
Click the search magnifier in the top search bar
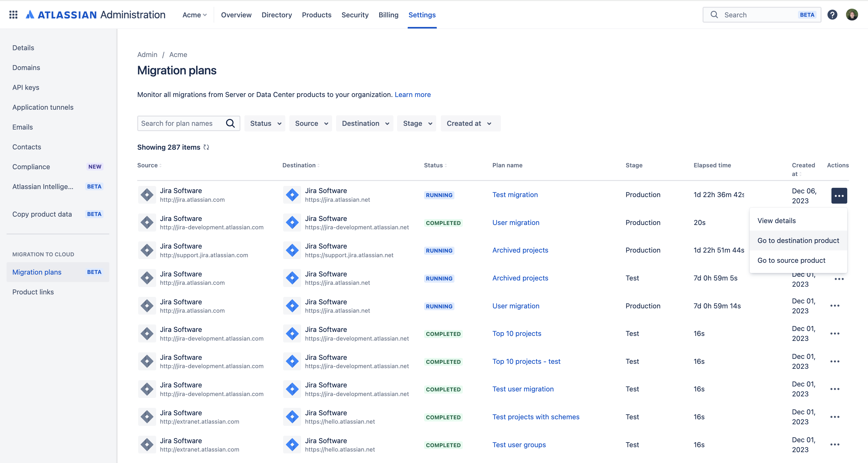pos(714,15)
